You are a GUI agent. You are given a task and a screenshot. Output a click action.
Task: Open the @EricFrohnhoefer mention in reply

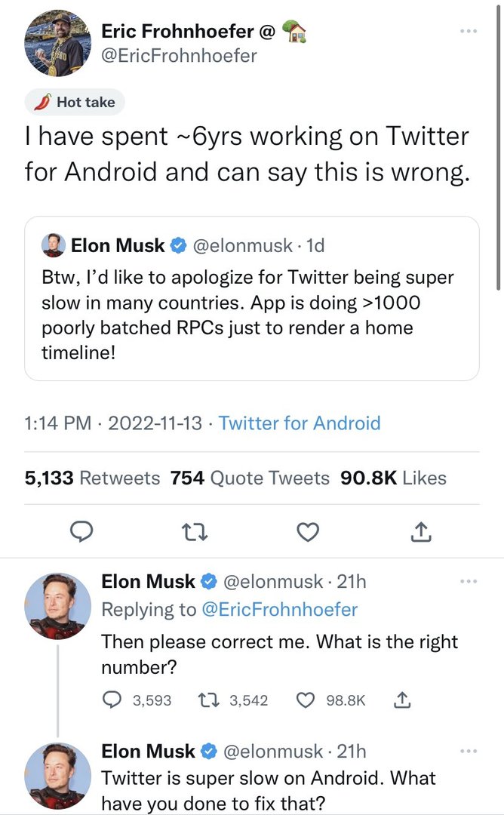[x=279, y=609]
